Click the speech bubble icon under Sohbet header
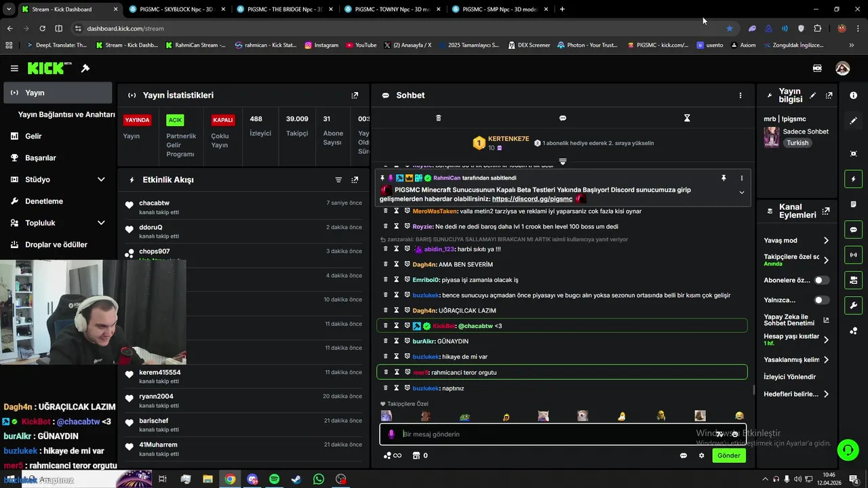This screenshot has width=868, height=488. point(562,118)
